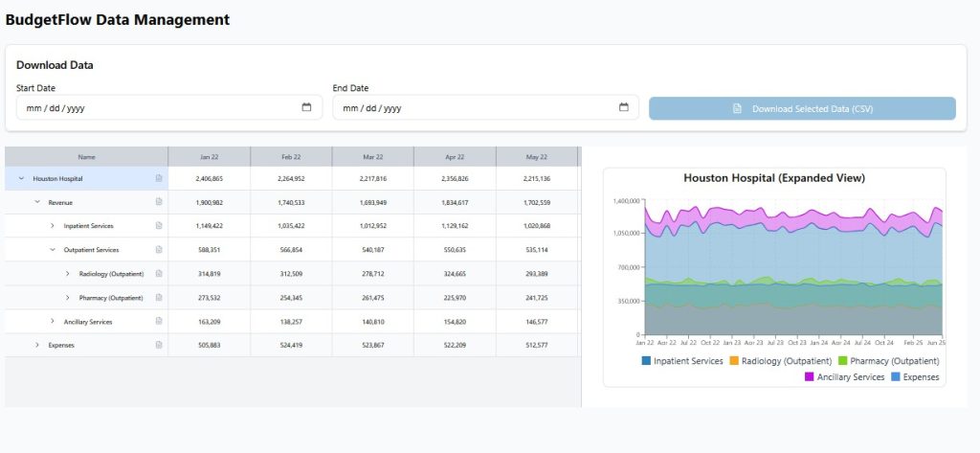Collapse the Houston Hospital tree row
This screenshot has height=453, width=980.
(x=21, y=178)
